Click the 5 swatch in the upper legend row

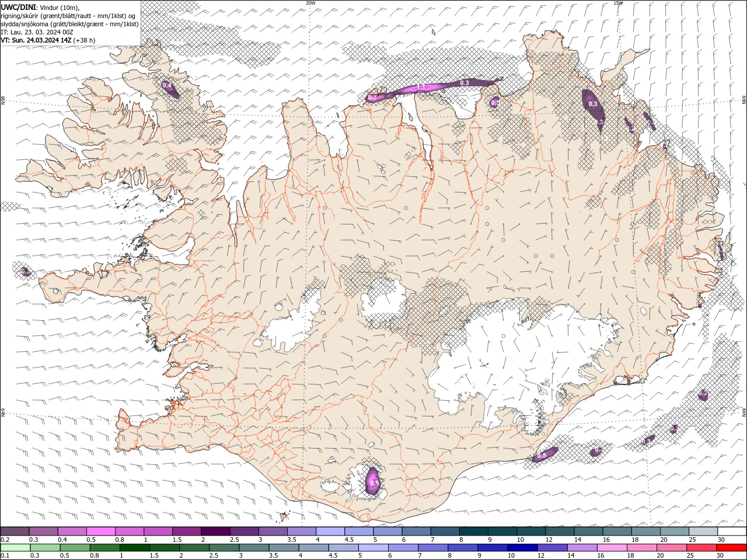387,531
